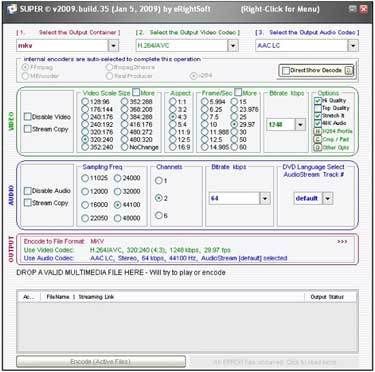Viewport: 375px width, 372px height.
Task: Select video scale size 416:176
Action: pyautogui.click(x=124, y=124)
